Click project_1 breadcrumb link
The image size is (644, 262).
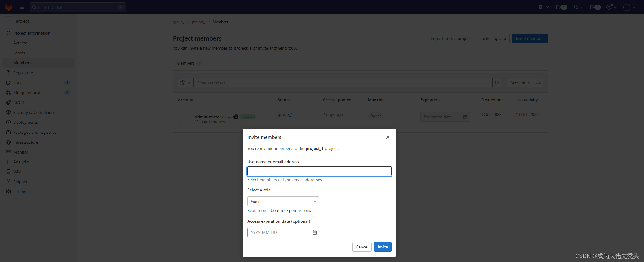tap(199, 22)
